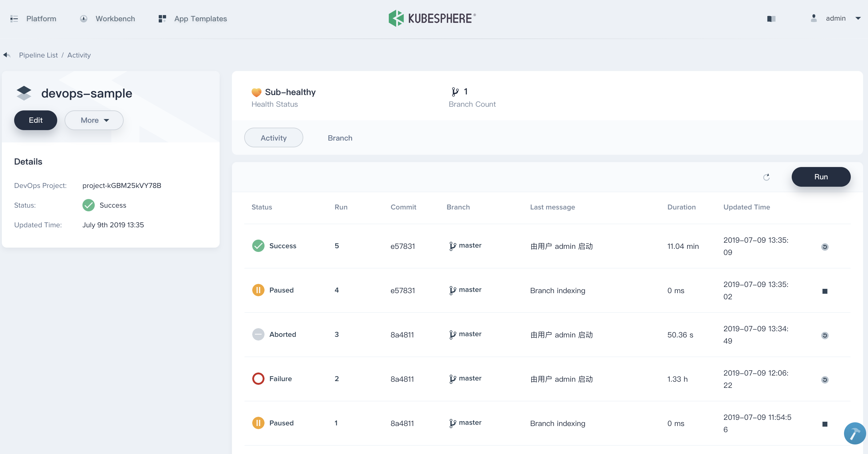Rerun the Success run 5 pipeline
Screen dimensions: 868x454
825,247
